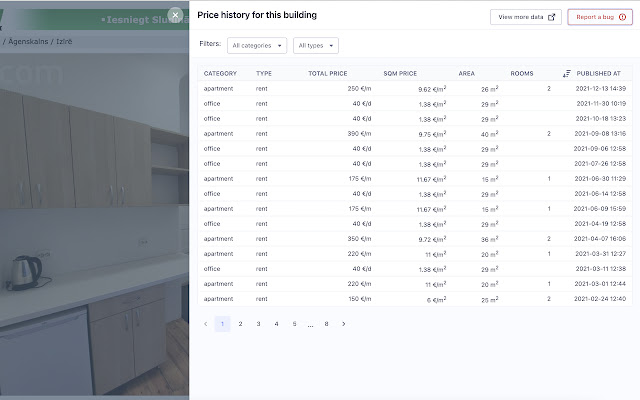Click the 9.75 €/m² sqm price cell
Viewport: 640px width, 400px height.
(432, 134)
